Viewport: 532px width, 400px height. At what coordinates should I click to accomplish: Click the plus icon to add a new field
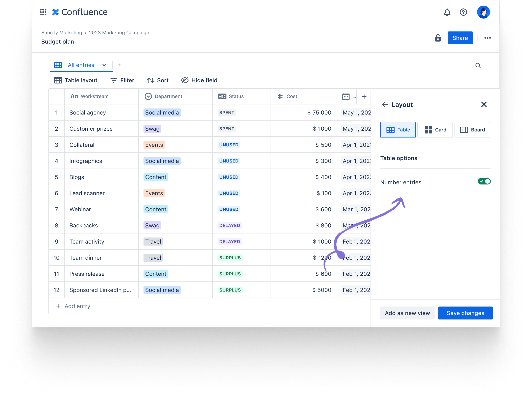(364, 96)
